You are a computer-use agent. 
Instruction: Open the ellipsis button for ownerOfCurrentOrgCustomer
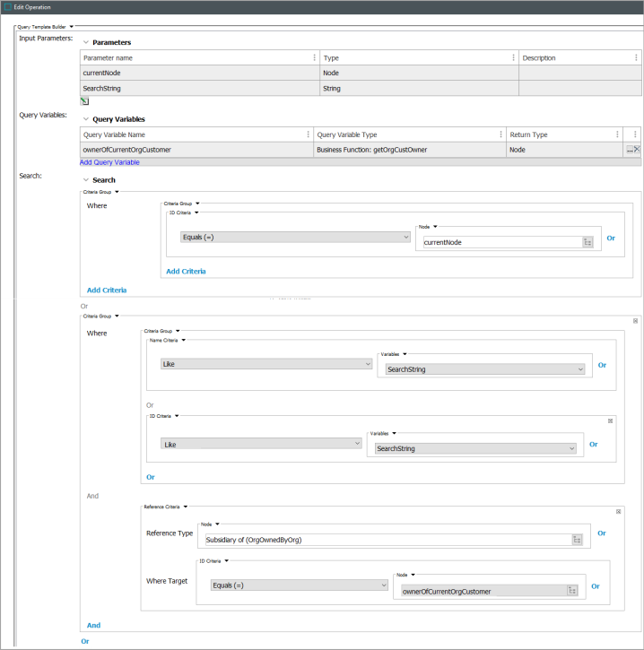pyautogui.click(x=630, y=150)
